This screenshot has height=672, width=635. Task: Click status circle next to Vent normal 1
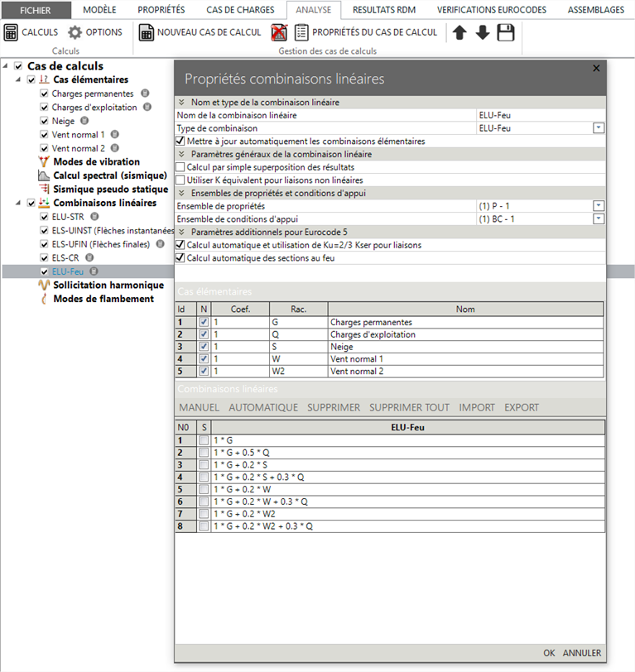[114, 135]
